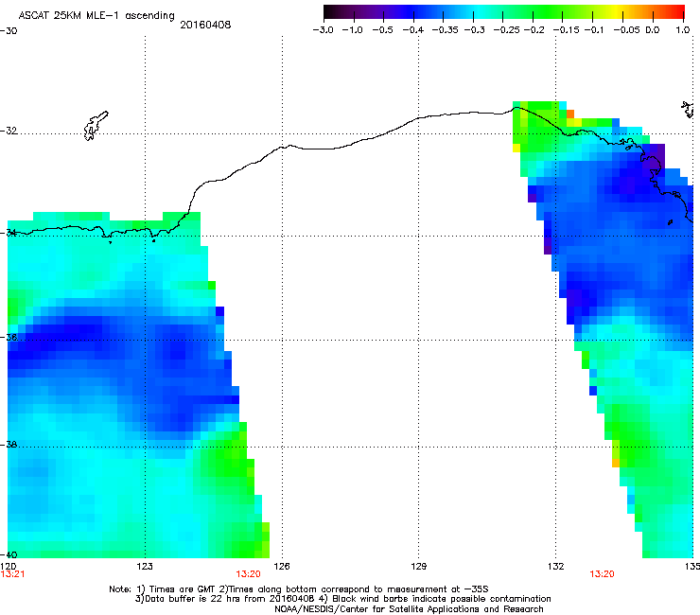Click the colorbar label -0.5
The image size is (700, 615).
(382, 30)
